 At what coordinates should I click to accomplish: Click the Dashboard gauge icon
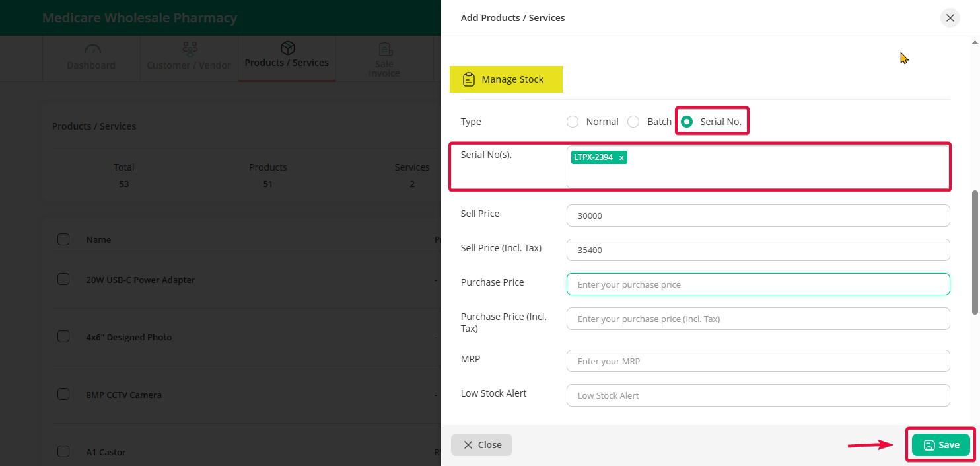(x=91, y=50)
